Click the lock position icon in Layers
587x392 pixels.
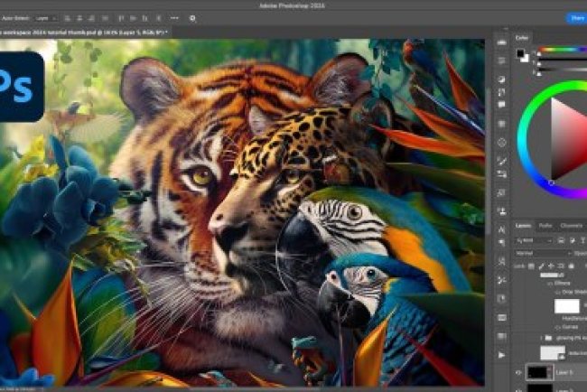point(548,268)
